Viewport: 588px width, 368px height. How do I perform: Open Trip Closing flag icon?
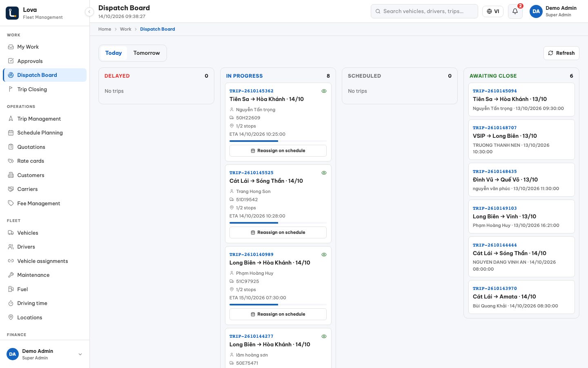pos(11,89)
